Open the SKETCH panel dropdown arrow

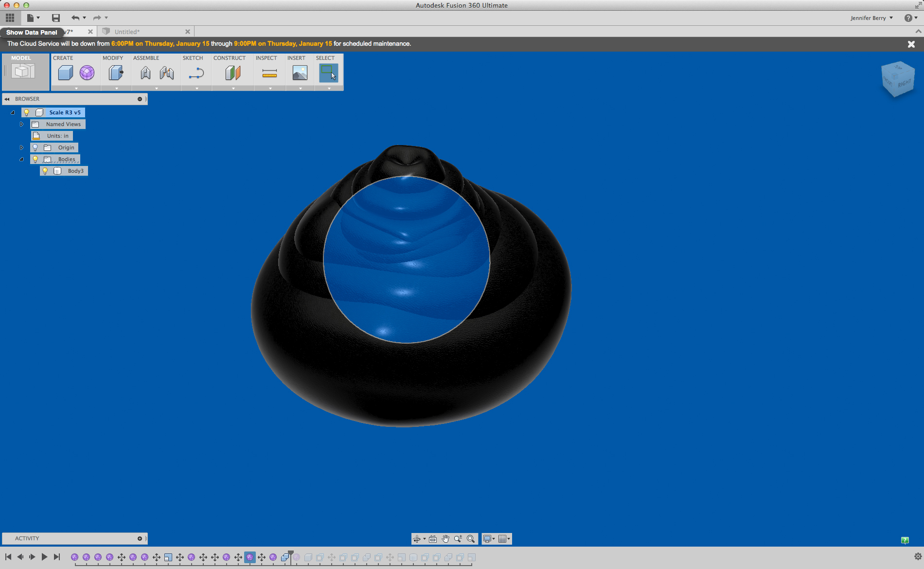click(197, 89)
